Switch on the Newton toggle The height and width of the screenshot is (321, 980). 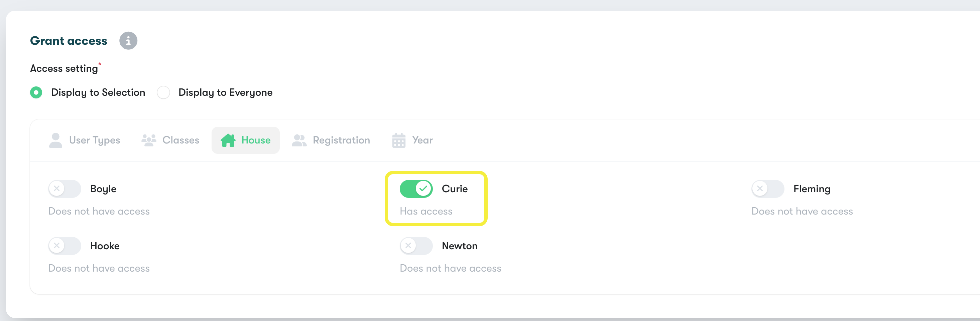coord(416,246)
